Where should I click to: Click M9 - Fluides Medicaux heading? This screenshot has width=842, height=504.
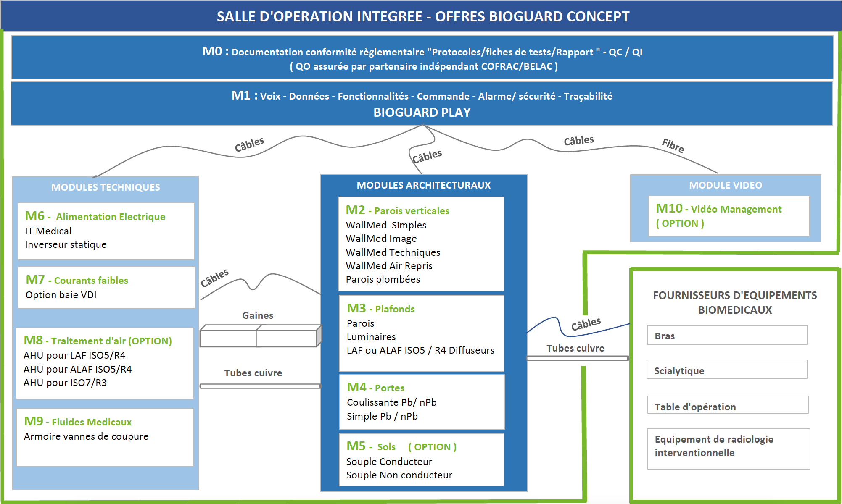[78, 422]
